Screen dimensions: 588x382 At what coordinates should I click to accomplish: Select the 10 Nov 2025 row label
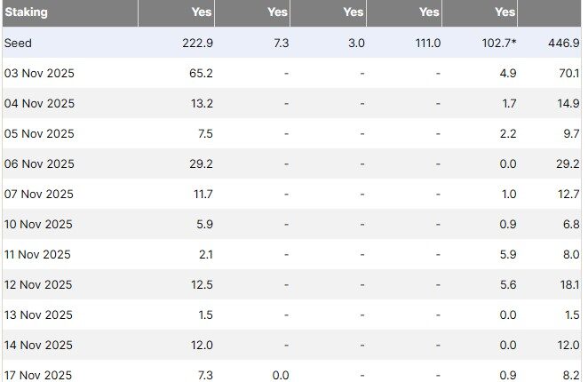click(x=39, y=224)
